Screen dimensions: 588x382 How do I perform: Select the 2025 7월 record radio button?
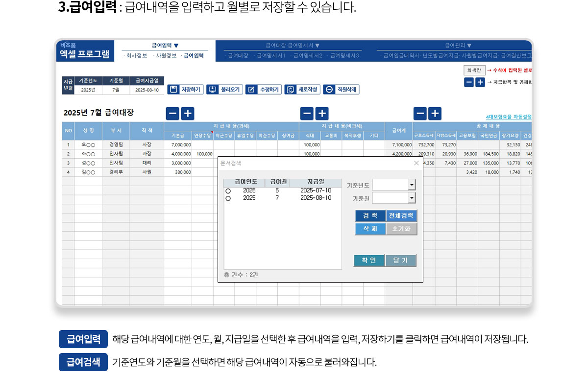(x=228, y=198)
